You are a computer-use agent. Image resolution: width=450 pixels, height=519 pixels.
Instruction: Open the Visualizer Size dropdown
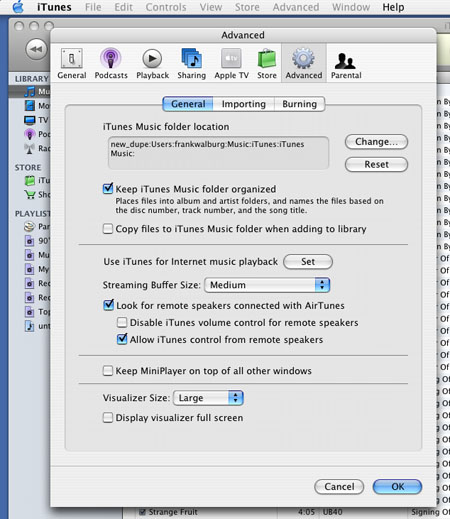click(208, 398)
